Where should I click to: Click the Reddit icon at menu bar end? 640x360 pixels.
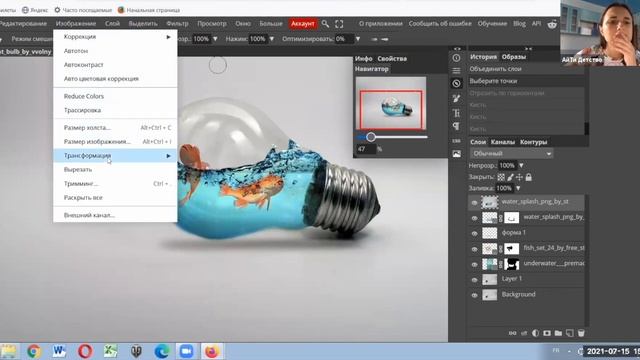[x=552, y=24]
